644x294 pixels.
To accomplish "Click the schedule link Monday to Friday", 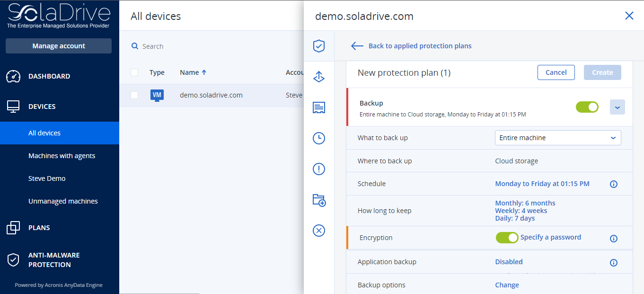I will tap(542, 184).
